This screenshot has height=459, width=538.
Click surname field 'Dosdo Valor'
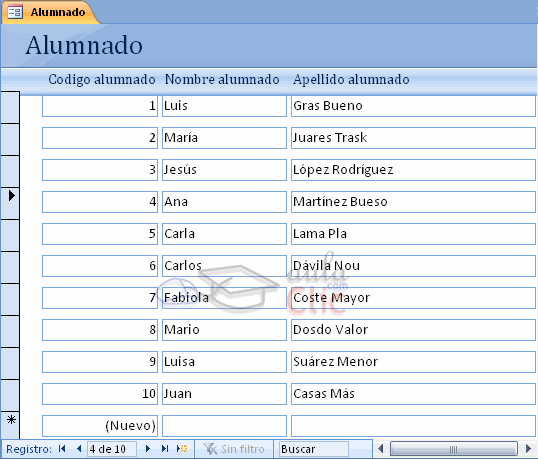(413, 330)
